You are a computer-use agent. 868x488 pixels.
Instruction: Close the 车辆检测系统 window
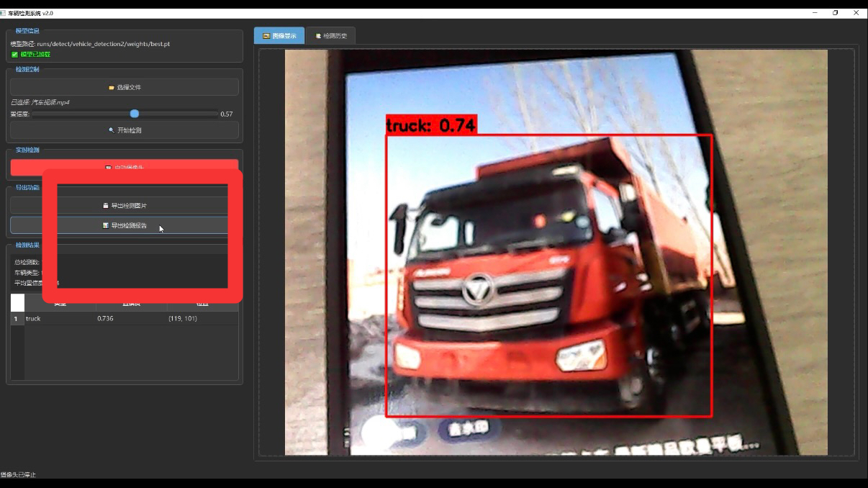pos(856,13)
